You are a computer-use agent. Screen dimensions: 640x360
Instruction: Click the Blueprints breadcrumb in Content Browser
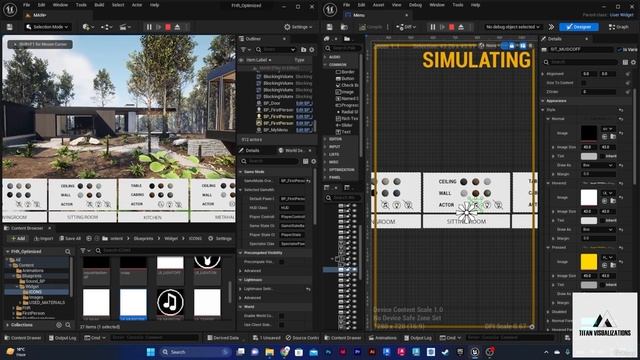coord(143,238)
